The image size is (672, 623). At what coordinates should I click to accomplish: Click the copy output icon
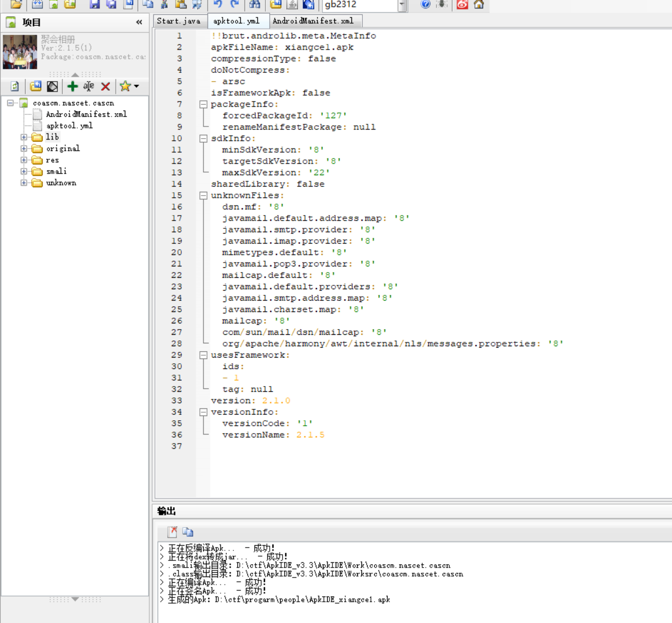pos(188,532)
